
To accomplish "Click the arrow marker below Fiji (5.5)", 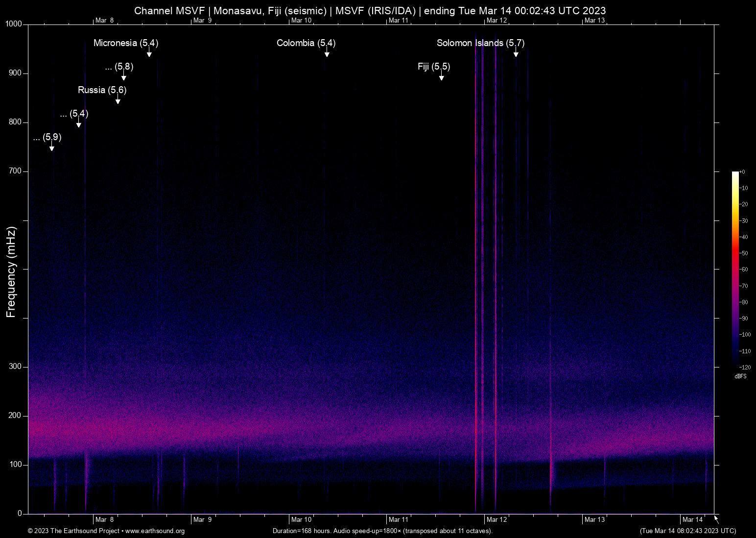I will point(441,77).
